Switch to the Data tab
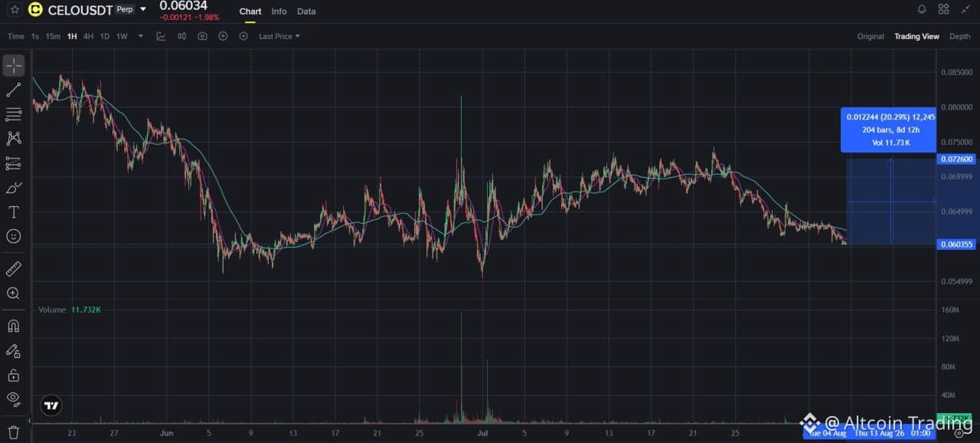980x443 pixels. click(x=306, y=11)
